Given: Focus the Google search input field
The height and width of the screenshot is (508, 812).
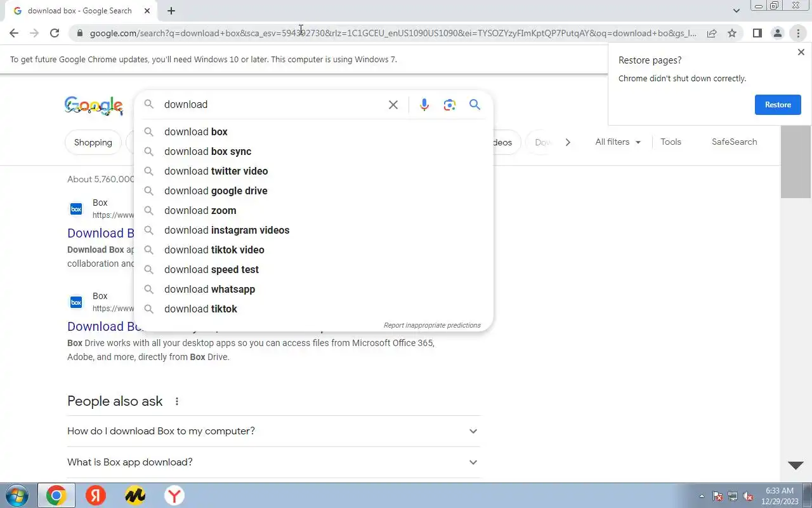Looking at the screenshot, I should [x=273, y=105].
